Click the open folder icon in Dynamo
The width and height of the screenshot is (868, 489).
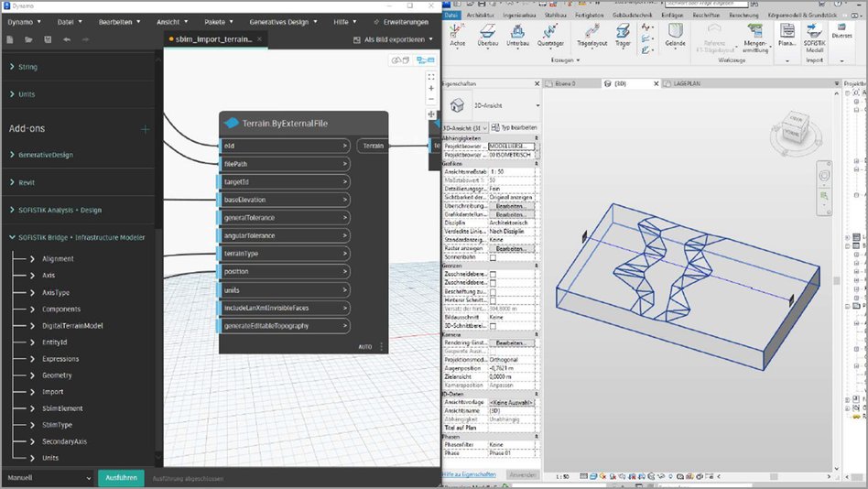pos(28,40)
